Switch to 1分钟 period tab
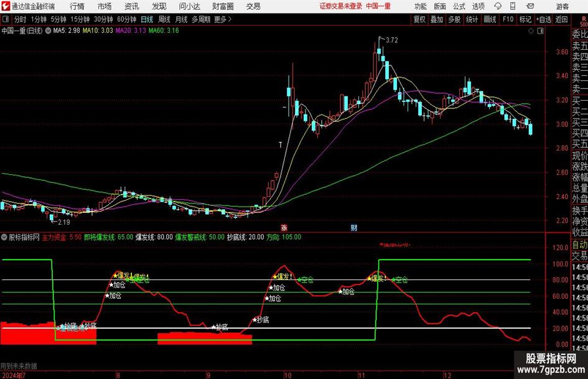The height and width of the screenshot is (379, 588). click(38, 19)
